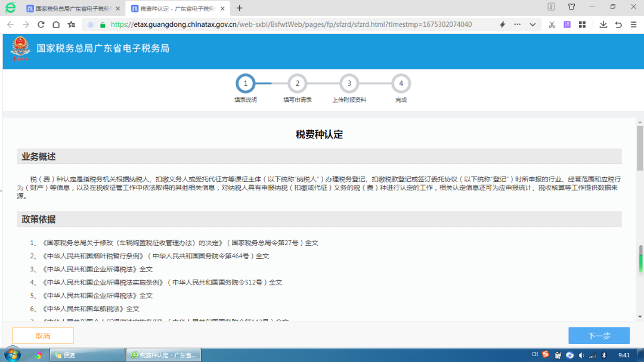Reload the page with refresh icon

[41, 24]
